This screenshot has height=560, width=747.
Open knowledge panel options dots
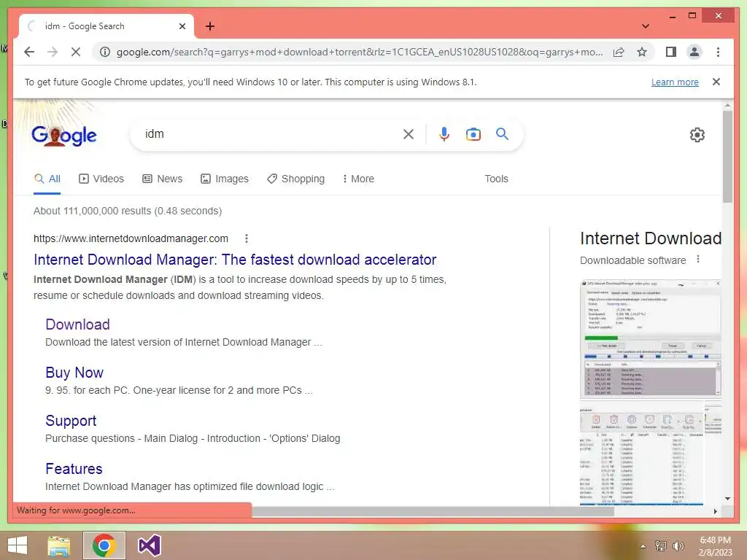[x=698, y=260]
